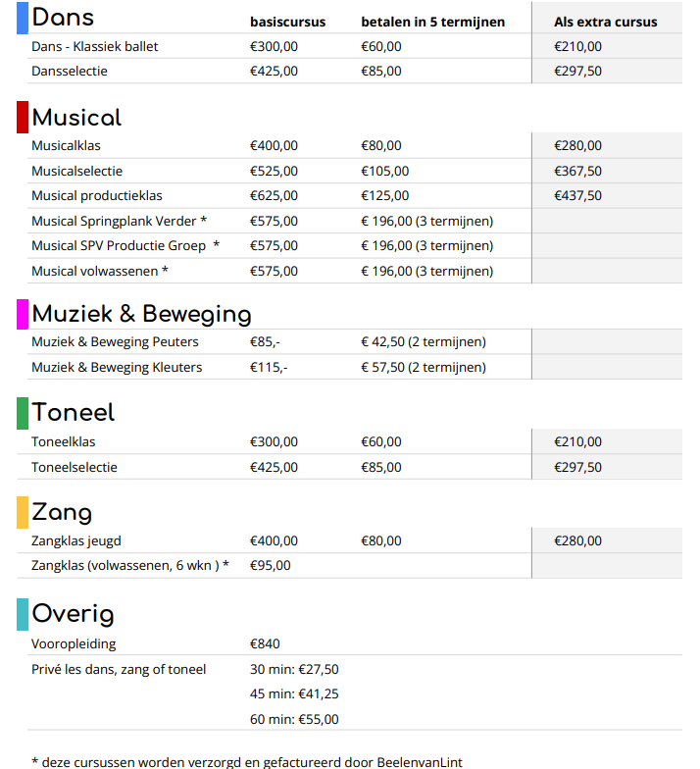Click the blue bar beside Dans heading
The width and height of the screenshot is (700, 769).
[x=23, y=19]
